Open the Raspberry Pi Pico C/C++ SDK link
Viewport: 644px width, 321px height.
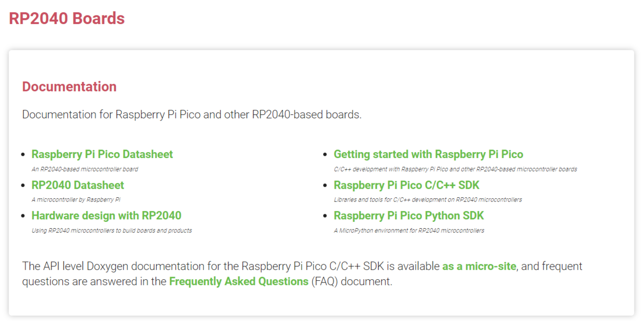coord(406,185)
